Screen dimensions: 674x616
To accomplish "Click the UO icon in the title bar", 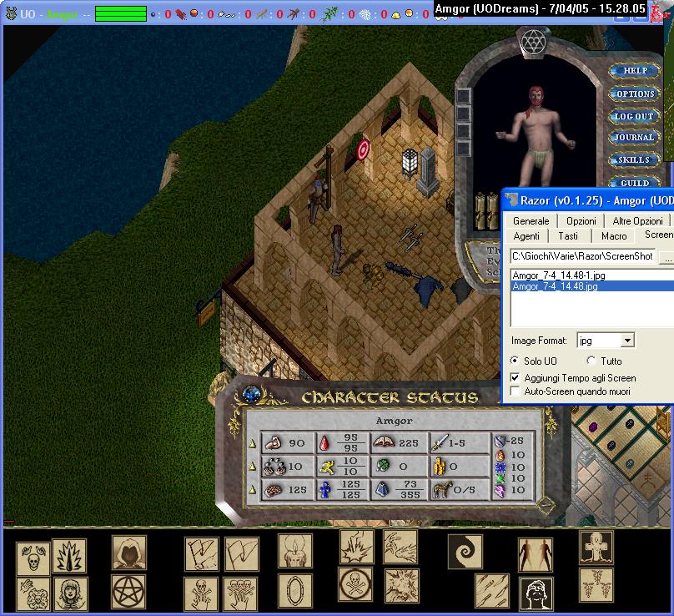I will point(11,13).
